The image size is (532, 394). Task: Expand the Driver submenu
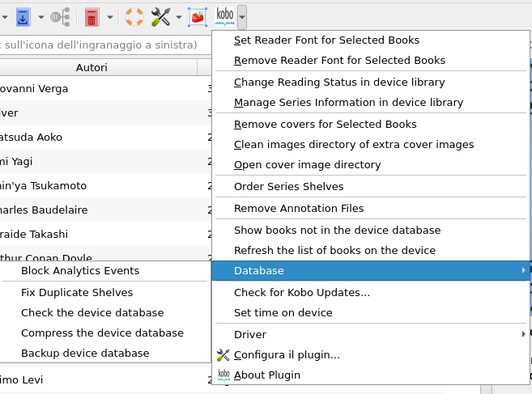tap(371, 335)
